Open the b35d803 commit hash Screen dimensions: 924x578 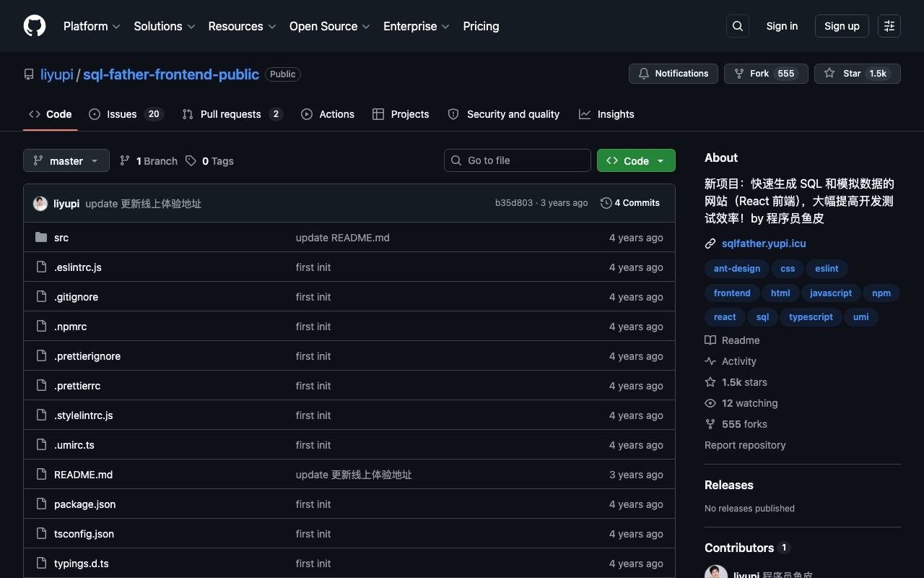[x=514, y=203]
